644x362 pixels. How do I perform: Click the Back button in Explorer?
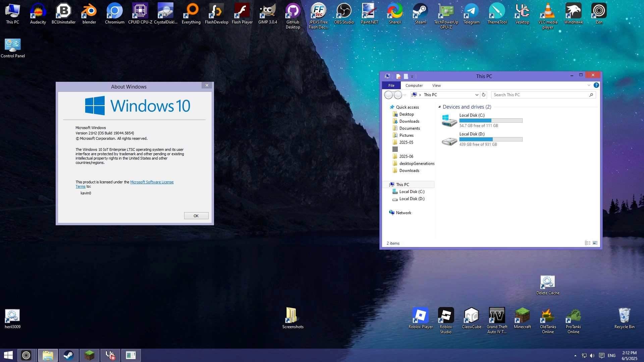tap(388, 95)
